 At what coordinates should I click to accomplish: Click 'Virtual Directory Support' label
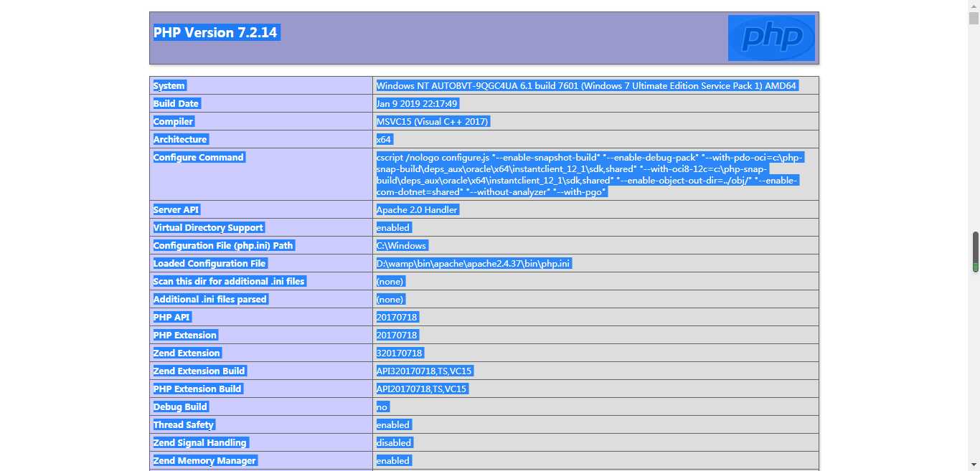[x=209, y=227]
